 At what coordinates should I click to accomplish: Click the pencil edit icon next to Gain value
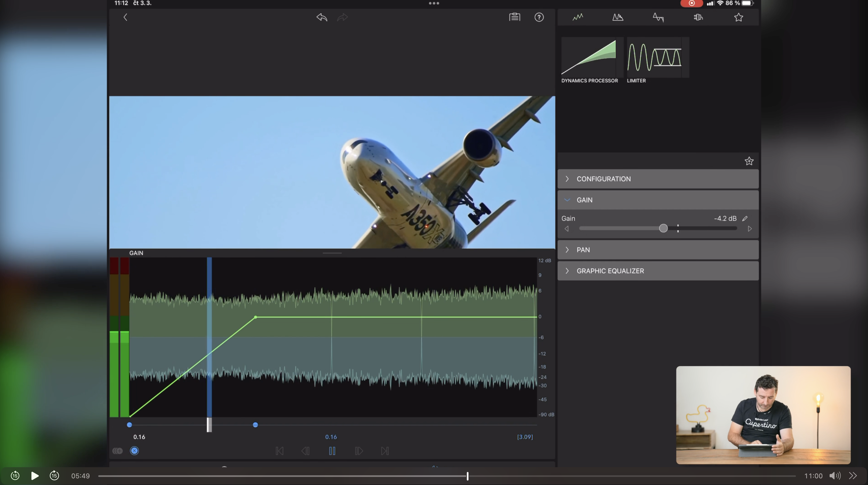tap(745, 219)
